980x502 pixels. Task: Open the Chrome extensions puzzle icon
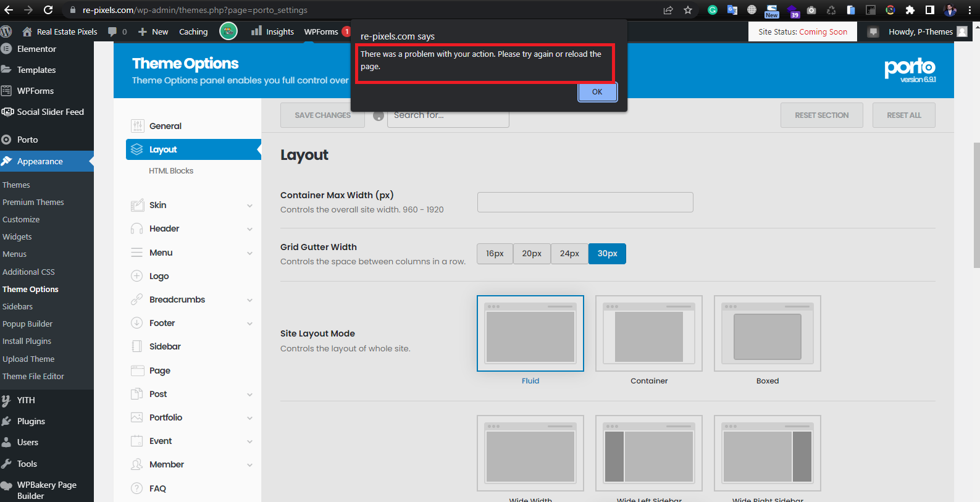pyautogui.click(x=910, y=10)
